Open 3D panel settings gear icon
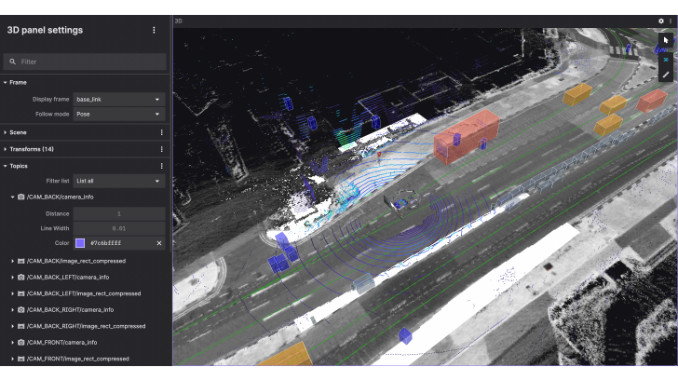This screenshot has height=381, width=678. pyautogui.click(x=661, y=21)
